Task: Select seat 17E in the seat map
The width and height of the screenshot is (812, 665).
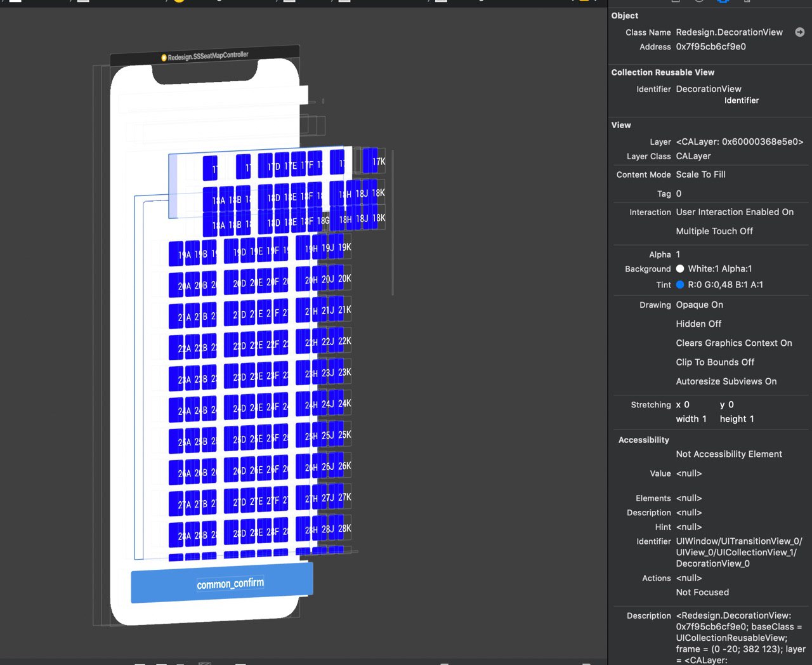Action: click(290, 166)
